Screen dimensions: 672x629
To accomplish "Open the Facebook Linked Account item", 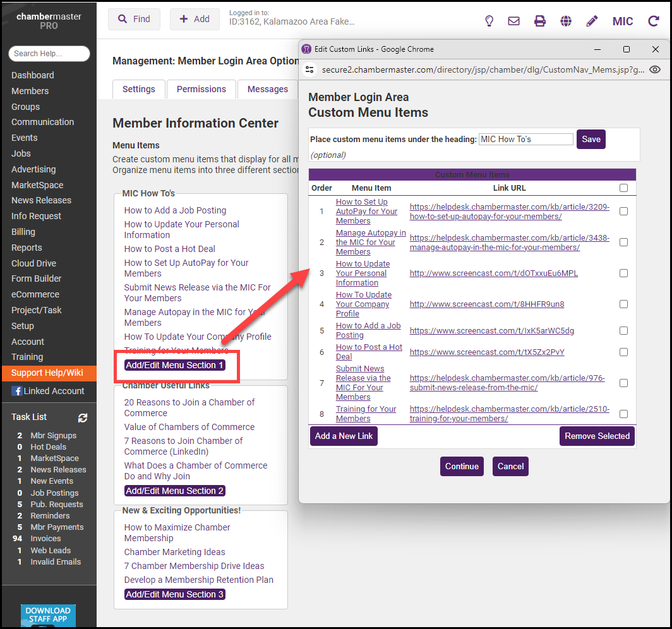I will (48, 391).
